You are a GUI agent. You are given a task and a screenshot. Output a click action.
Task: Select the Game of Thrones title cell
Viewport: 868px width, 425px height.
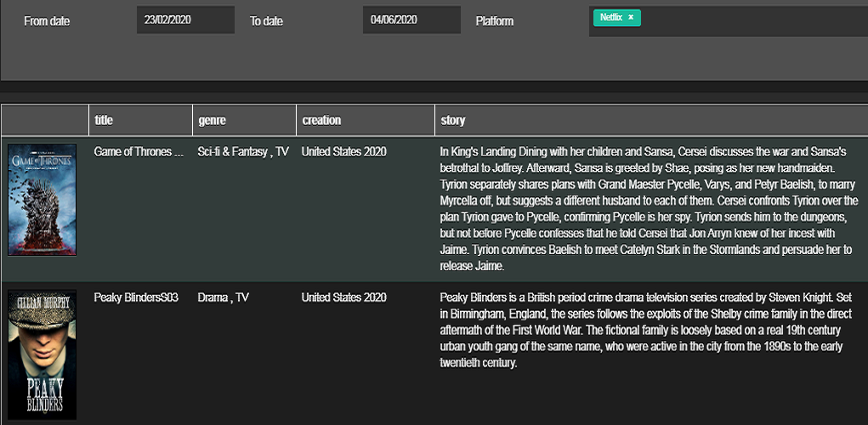coord(139,152)
